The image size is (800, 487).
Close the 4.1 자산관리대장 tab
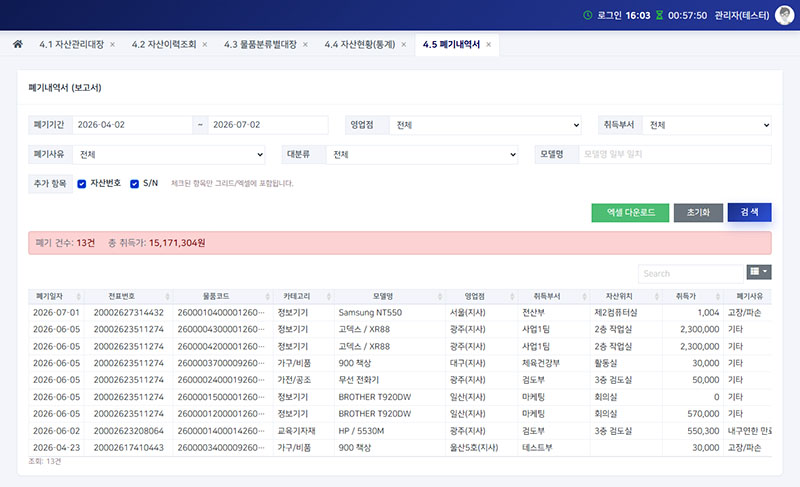click(112, 45)
